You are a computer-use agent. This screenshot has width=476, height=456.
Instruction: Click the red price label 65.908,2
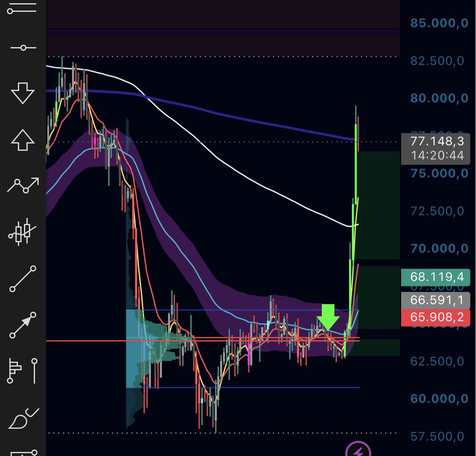click(x=436, y=317)
